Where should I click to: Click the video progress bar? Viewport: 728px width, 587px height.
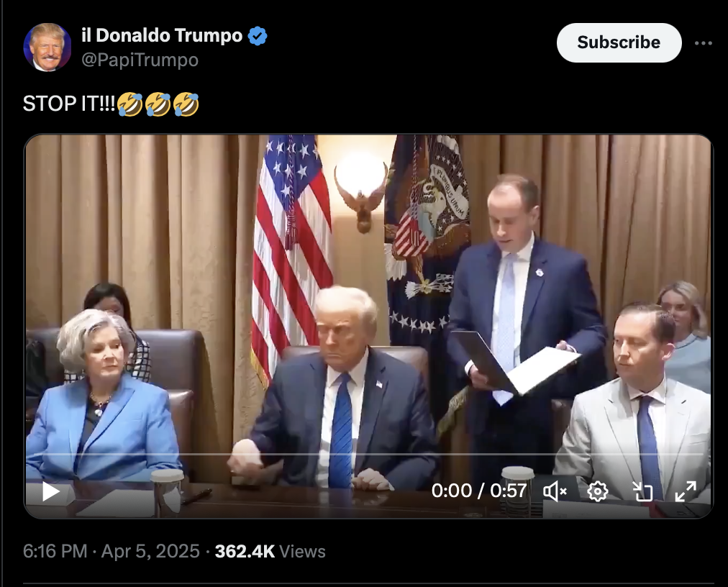pos(368,454)
